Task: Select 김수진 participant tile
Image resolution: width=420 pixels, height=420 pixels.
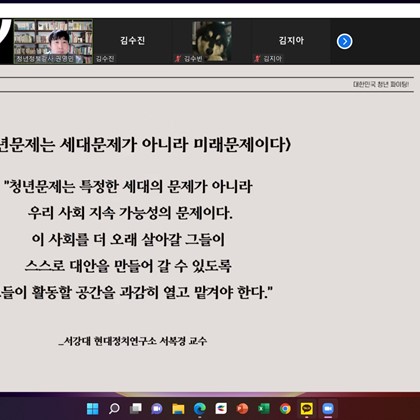Action: (132, 42)
